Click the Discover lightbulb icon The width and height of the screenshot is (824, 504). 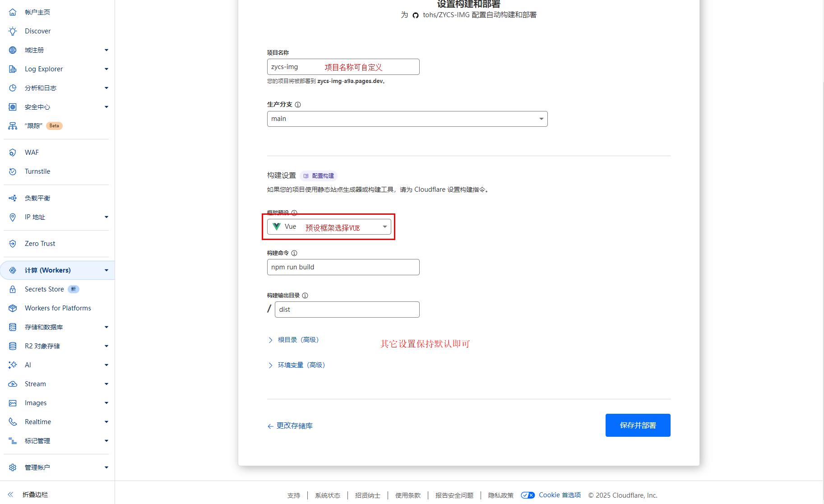click(x=13, y=31)
